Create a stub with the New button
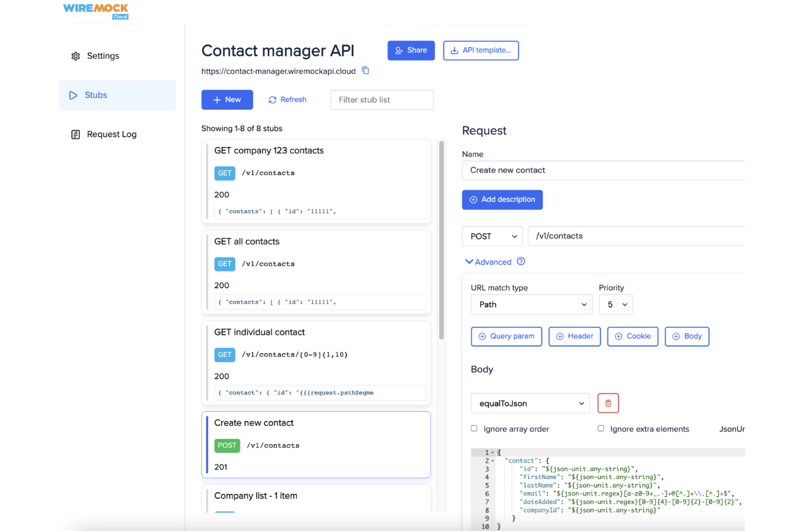 pyautogui.click(x=227, y=100)
